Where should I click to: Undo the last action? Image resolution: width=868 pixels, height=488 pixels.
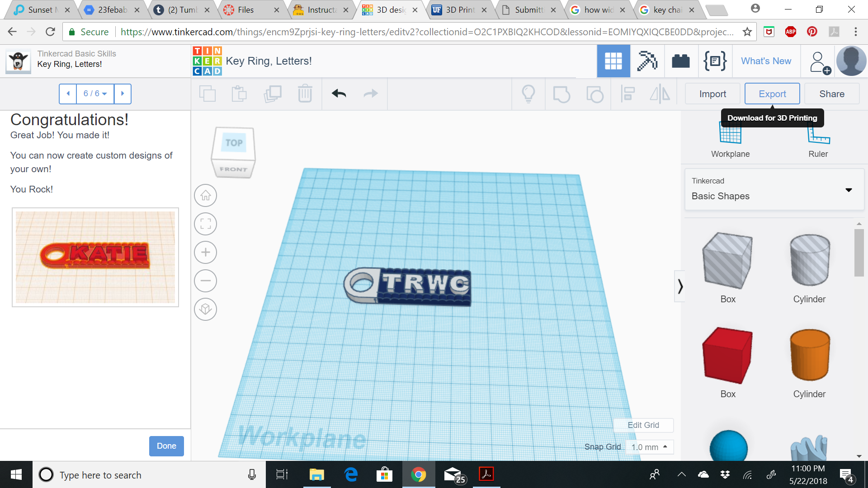click(x=339, y=94)
